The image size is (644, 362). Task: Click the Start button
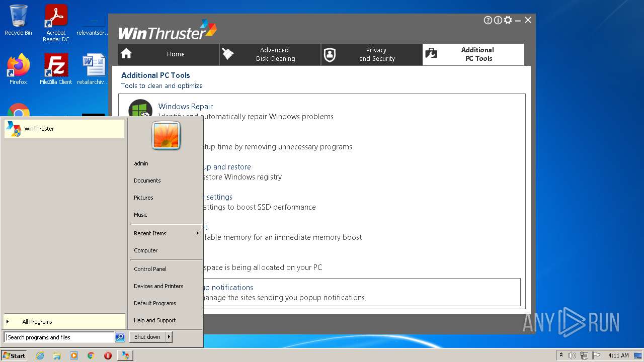14,355
